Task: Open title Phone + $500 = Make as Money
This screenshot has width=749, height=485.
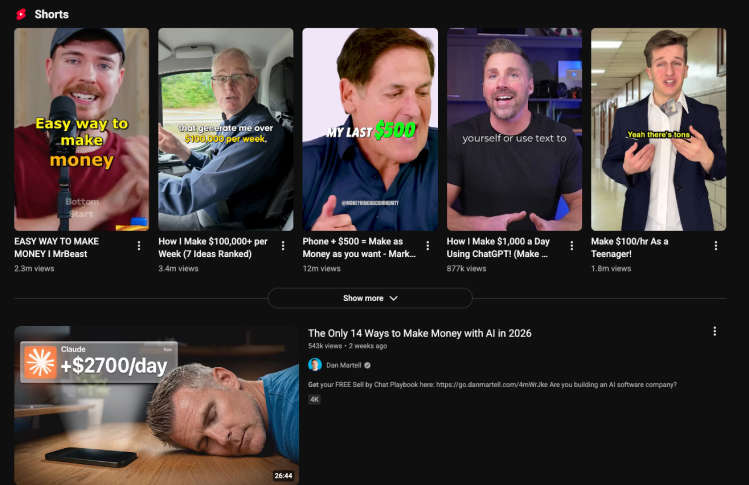Action: (359, 248)
